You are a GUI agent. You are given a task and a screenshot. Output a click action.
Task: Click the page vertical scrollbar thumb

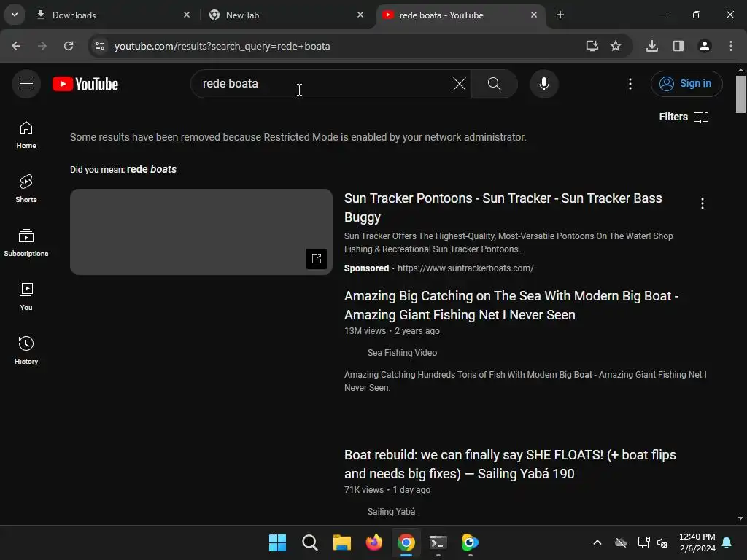740,94
